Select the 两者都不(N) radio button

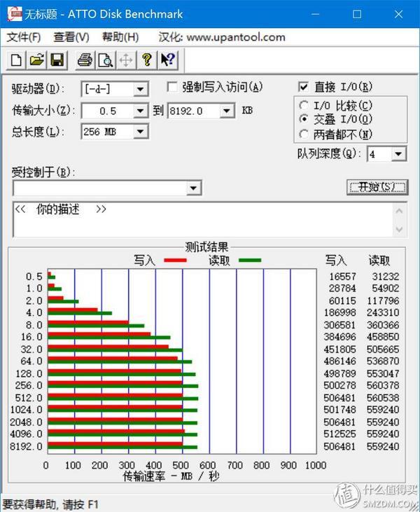click(304, 134)
